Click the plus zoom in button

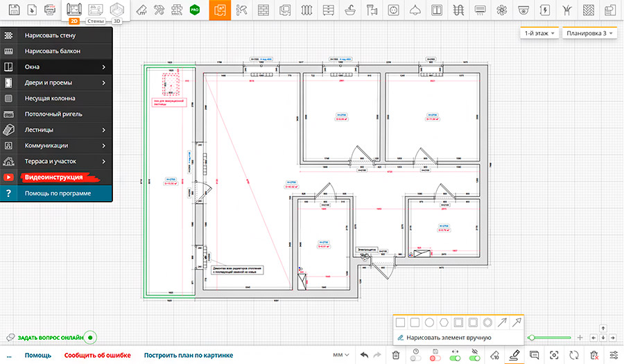tap(580, 338)
